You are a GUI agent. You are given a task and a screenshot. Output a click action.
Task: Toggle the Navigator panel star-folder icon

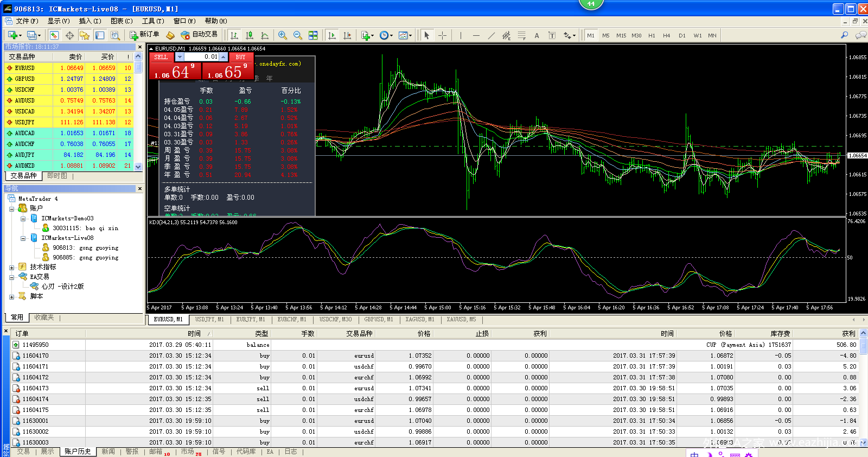85,35
